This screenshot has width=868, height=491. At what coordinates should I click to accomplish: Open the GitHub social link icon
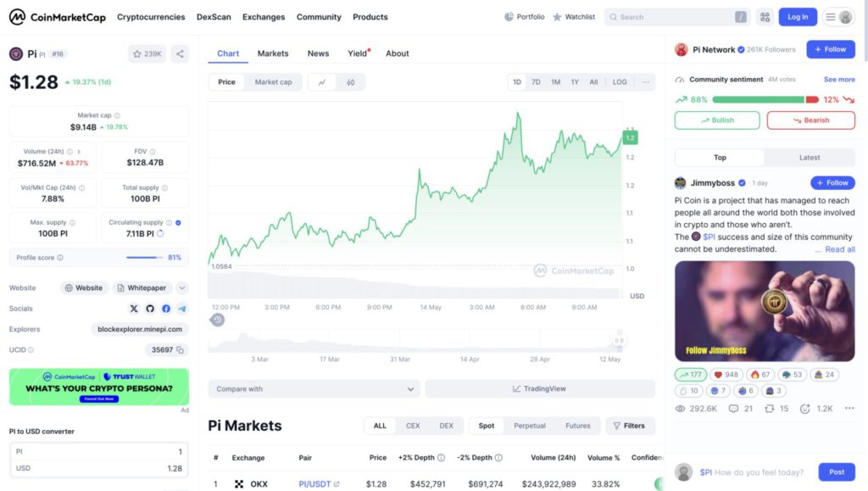[x=150, y=309]
